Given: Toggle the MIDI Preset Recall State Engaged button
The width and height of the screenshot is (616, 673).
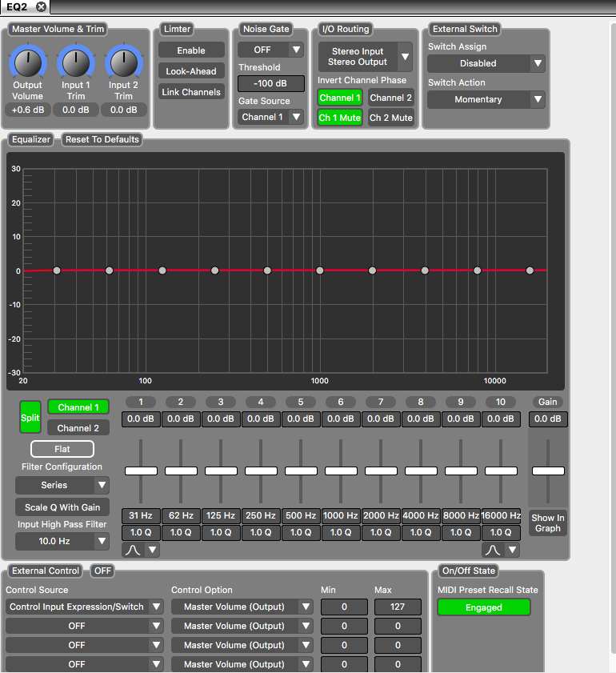Looking at the screenshot, I should tap(484, 607).
